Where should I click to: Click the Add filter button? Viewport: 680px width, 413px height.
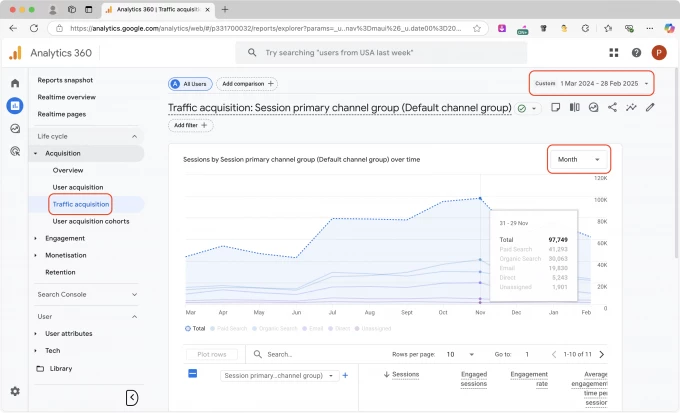coord(190,125)
